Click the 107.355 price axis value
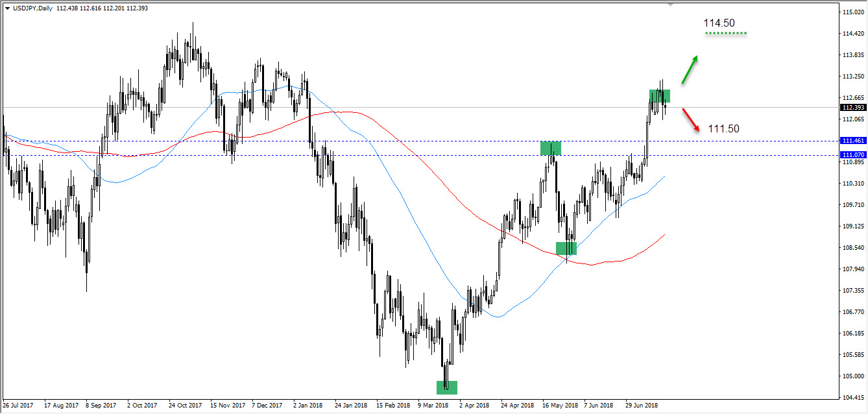Screen dimensions: 868x414 [852, 291]
